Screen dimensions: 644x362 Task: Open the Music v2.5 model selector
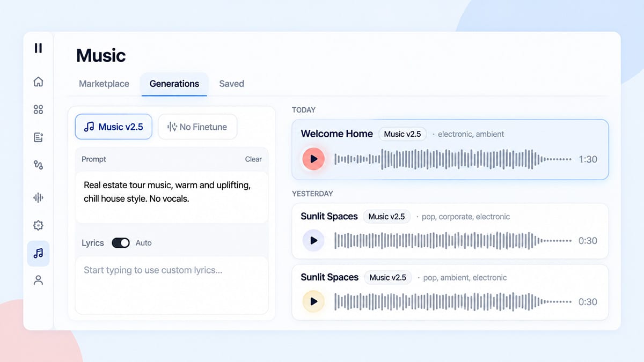click(113, 127)
